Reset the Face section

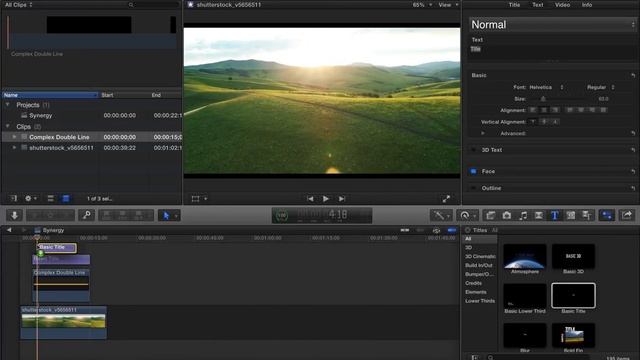point(633,171)
